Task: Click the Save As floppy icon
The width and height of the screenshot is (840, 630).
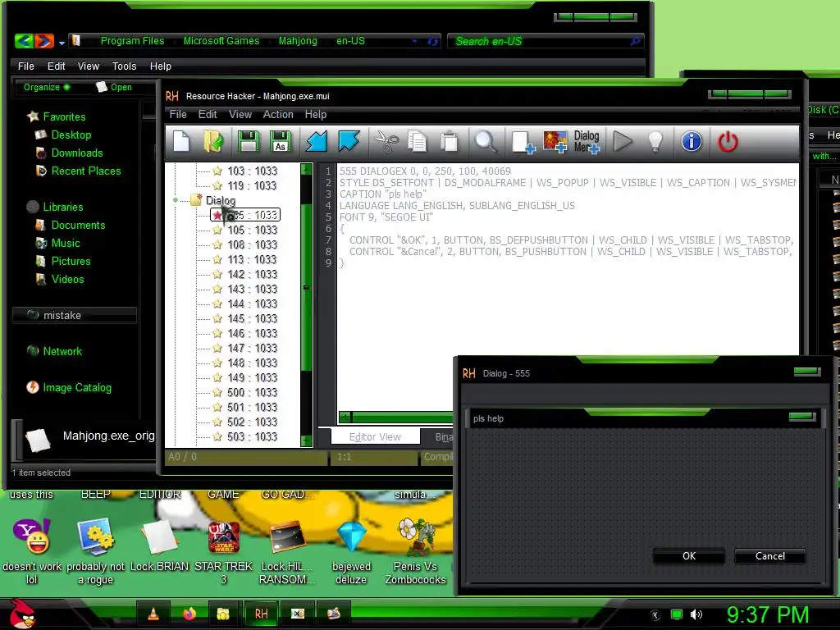Action: pos(281,141)
